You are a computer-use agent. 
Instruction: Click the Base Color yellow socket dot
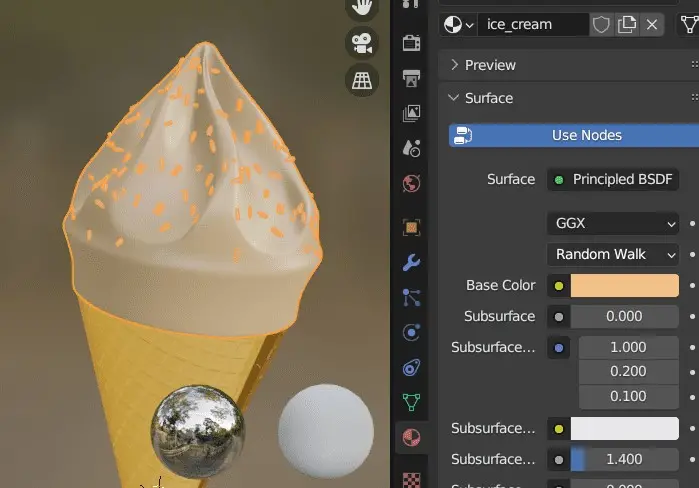tap(559, 286)
